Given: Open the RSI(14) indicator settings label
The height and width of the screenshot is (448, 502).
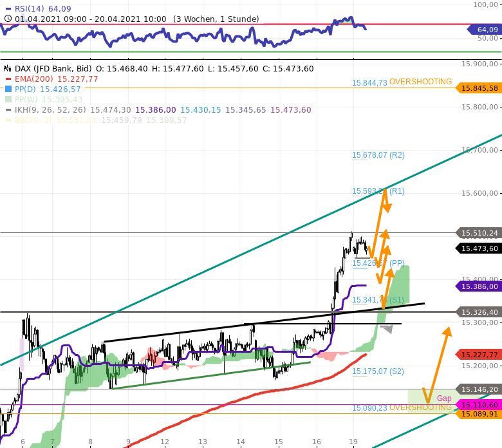Looking at the screenshot, I should pyautogui.click(x=30, y=9).
